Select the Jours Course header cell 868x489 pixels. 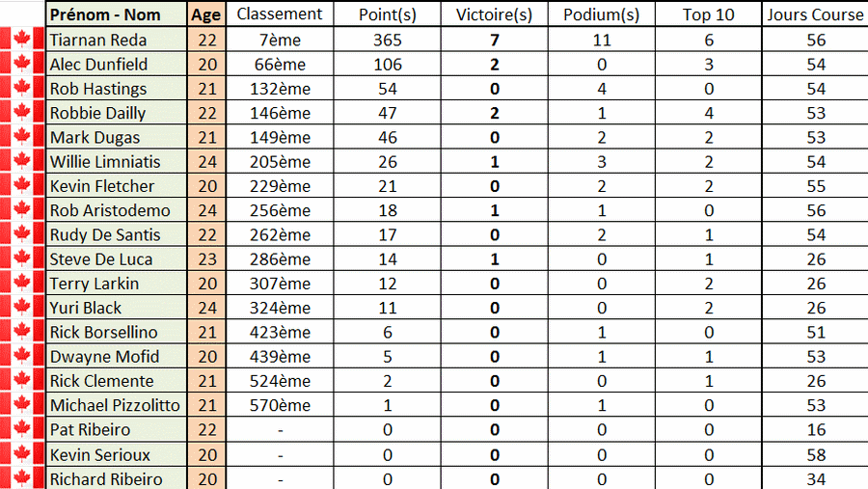[815, 14]
